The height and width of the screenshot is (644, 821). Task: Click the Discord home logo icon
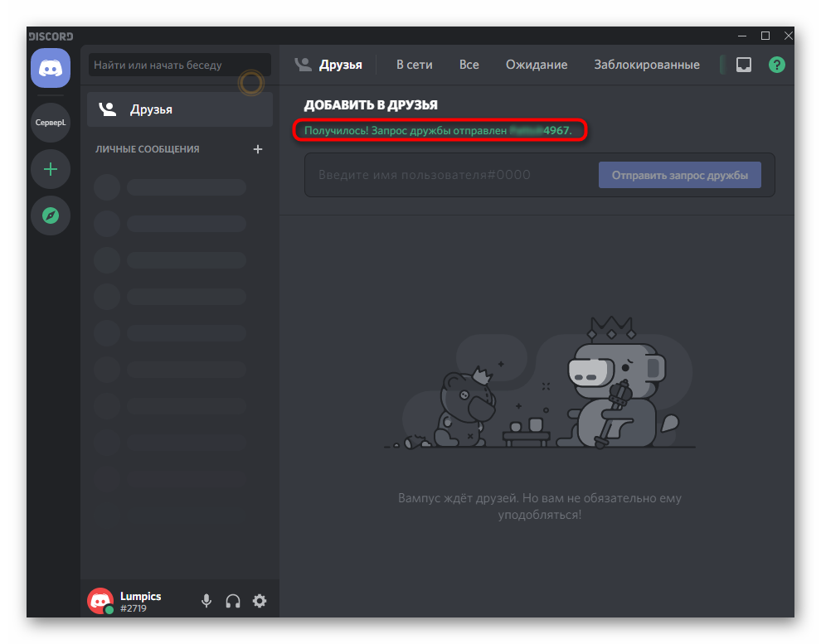tap(51, 68)
